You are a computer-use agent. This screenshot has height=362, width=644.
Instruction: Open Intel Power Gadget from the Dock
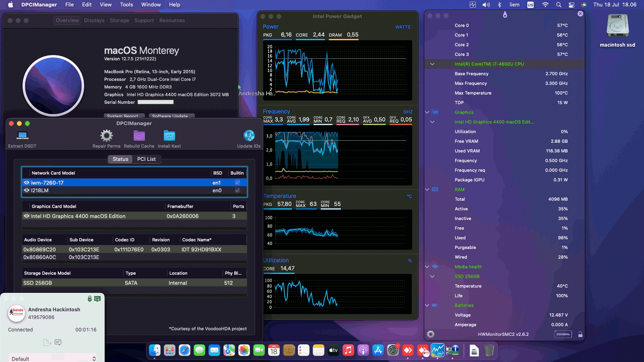(x=439, y=350)
